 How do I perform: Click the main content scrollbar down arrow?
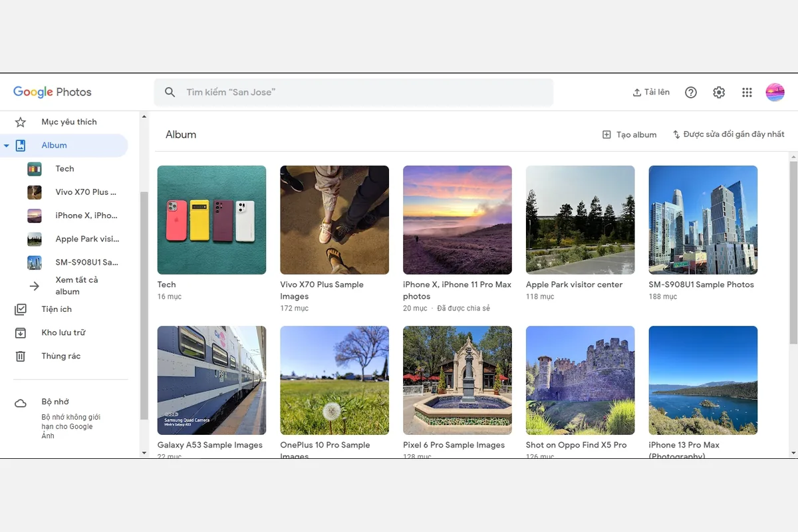(x=793, y=453)
